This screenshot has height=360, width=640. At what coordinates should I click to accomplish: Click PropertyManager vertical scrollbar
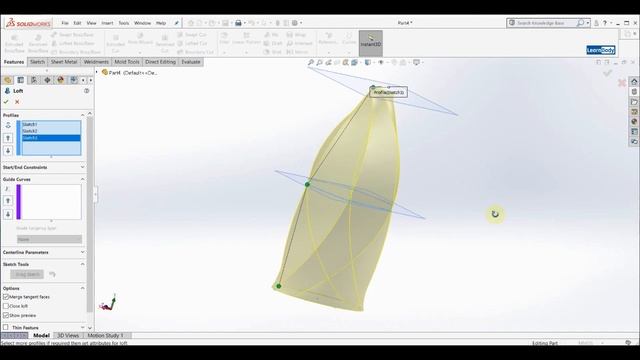tap(90, 214)
